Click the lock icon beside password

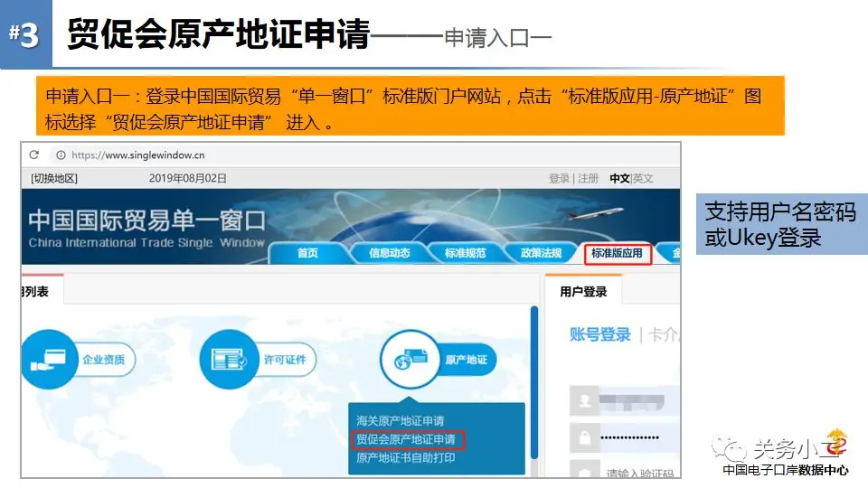point(585,437)
